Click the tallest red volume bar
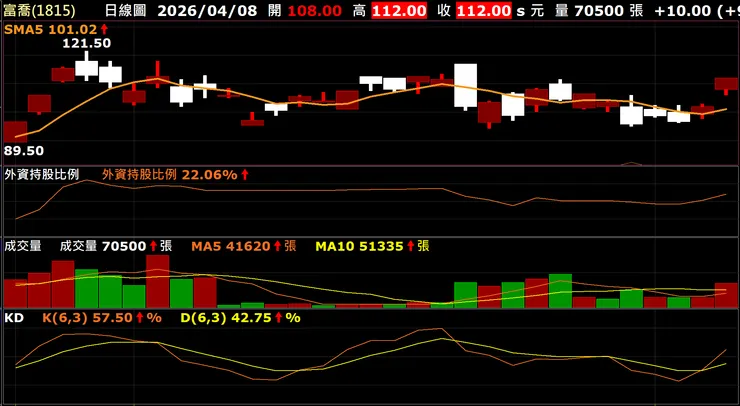The image size is (740, 406). pyautogui.click(x=158, y=281)
